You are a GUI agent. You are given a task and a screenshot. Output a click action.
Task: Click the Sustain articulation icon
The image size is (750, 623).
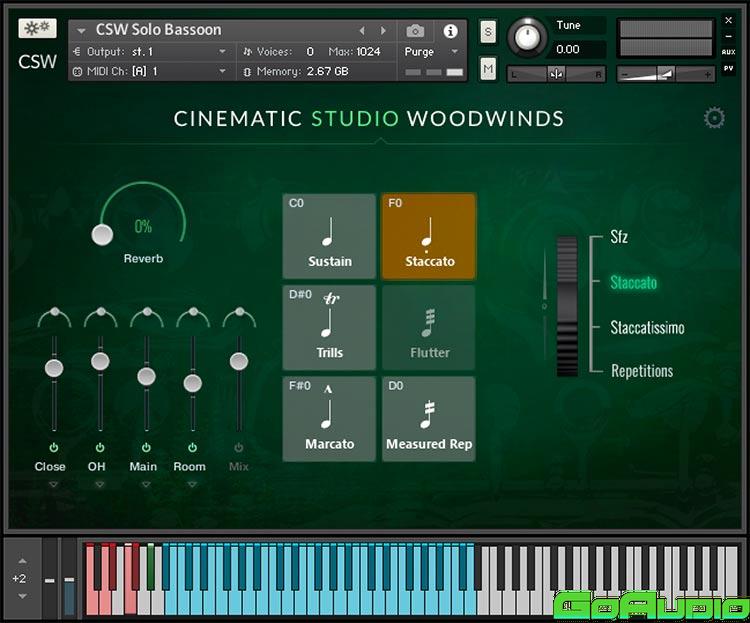[x=329, y=237]
